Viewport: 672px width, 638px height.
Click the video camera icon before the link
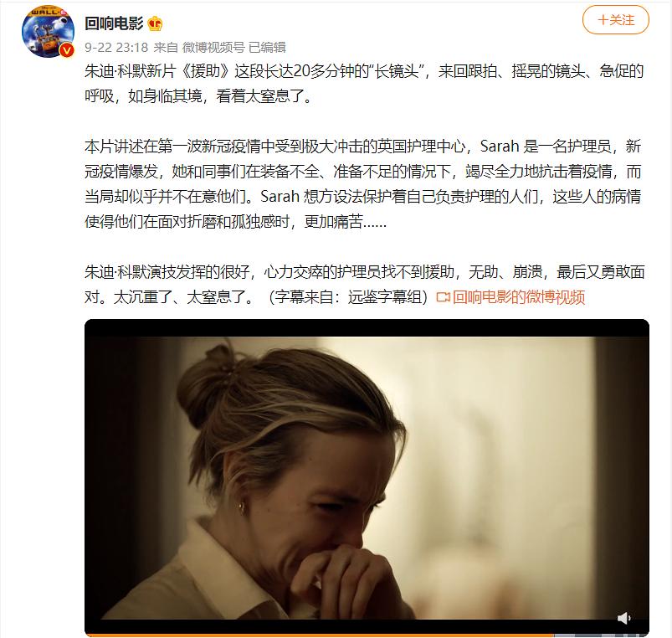click(x=443, y=297)
